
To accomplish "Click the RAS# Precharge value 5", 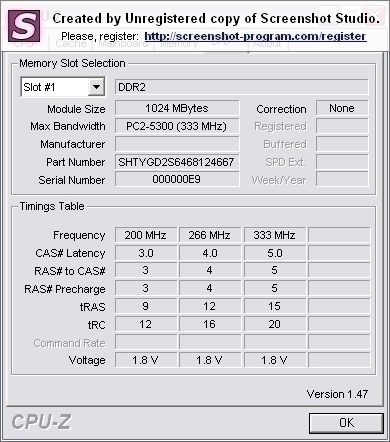I will (x=275, y=289).
